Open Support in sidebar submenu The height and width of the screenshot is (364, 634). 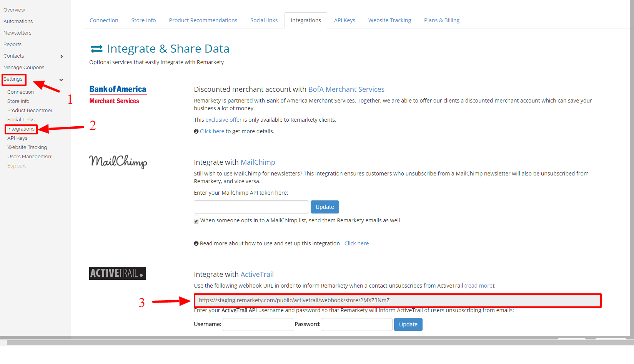click(17, 166)
